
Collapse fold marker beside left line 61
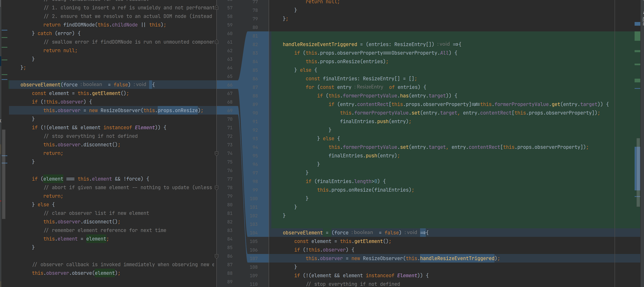(216, 42)
